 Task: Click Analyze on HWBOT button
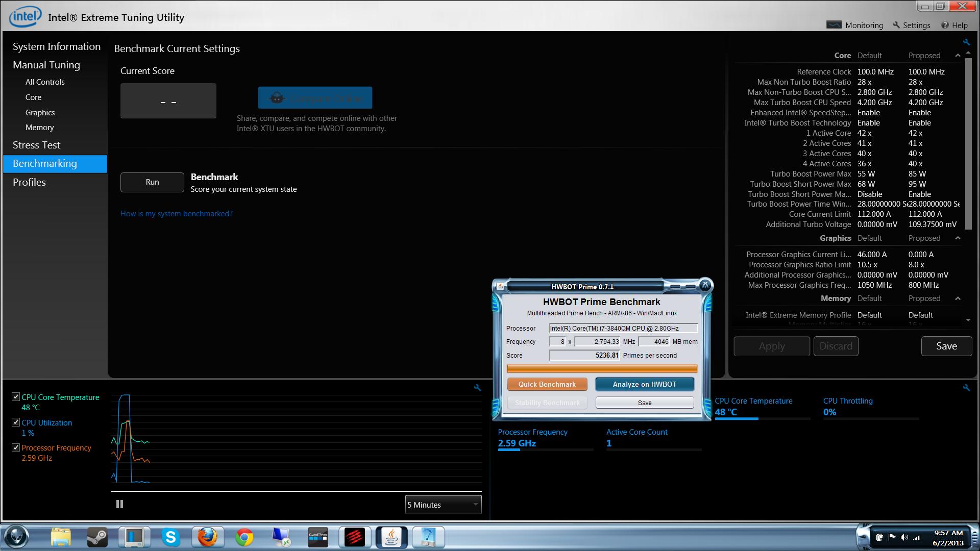(x=645, y=384)
